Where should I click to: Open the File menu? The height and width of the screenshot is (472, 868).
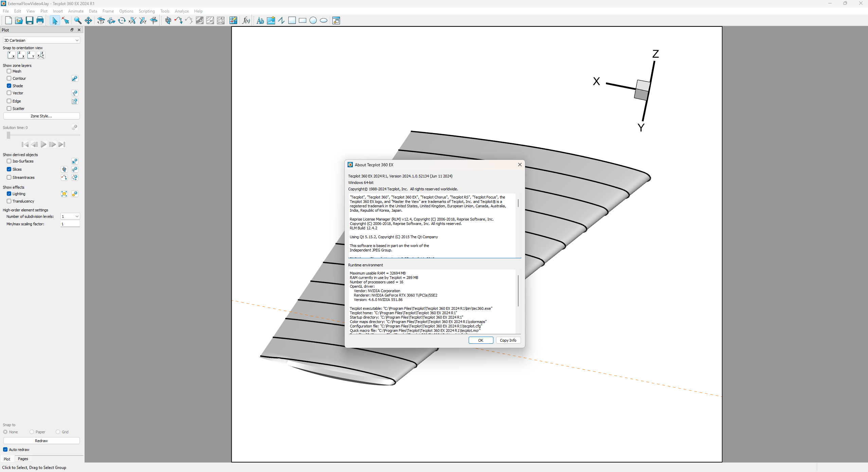(x=6, y=11)
